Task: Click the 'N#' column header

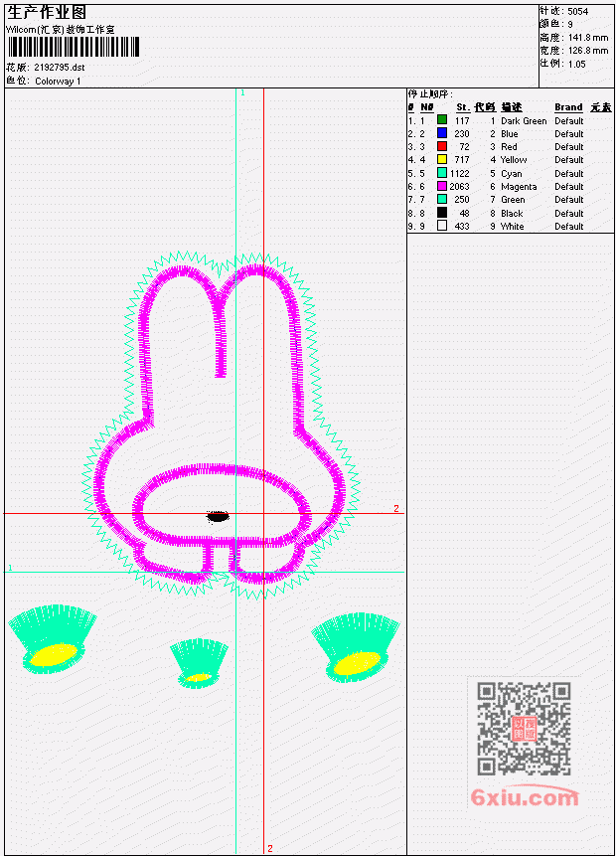Action: 426,107
